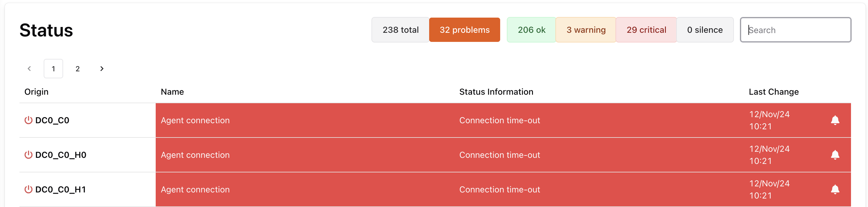Image resolution: width=868 pixels, height=207 pixels.
Task: Select page 1 in pagination
Action: [53, 69]
